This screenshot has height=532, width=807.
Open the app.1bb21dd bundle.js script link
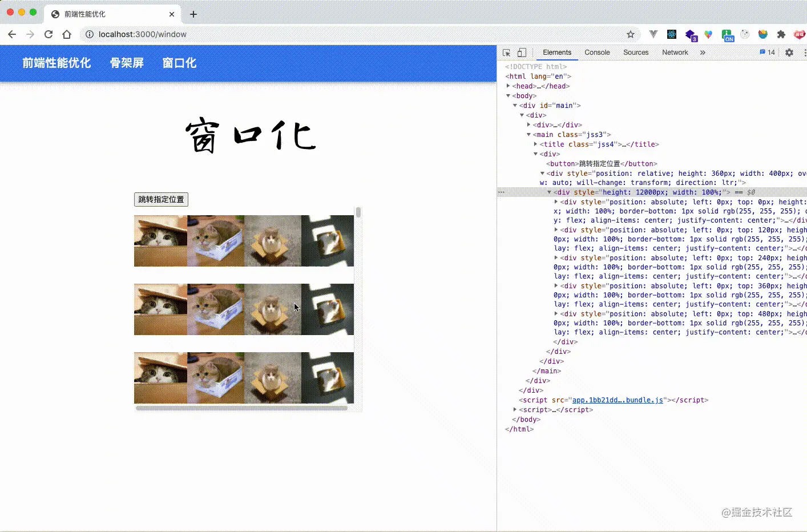[x=618, y=400]
